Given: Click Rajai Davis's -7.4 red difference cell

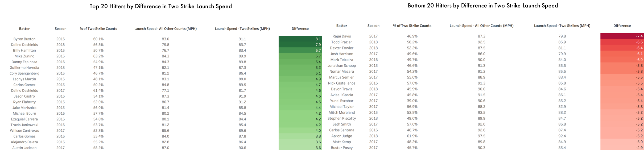Looking at the screenshot, I should pos(622,36).
